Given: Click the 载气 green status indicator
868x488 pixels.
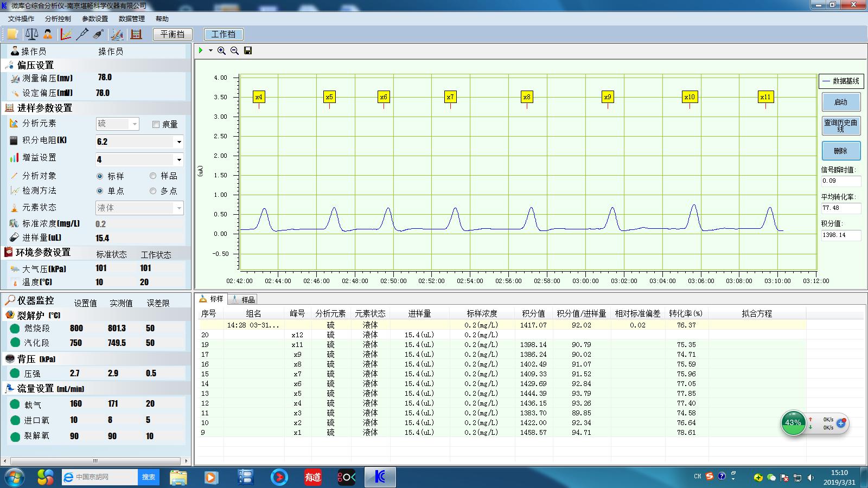Looking at the screenshot, I should pyautogui.click(x=15, y=404).
